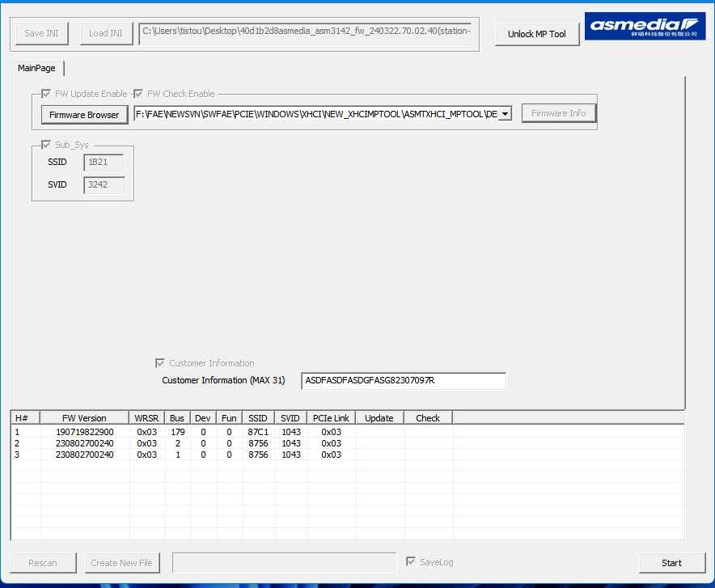
Task: Toggle the SaveLog checkbox
Action: tap(412, 562)
